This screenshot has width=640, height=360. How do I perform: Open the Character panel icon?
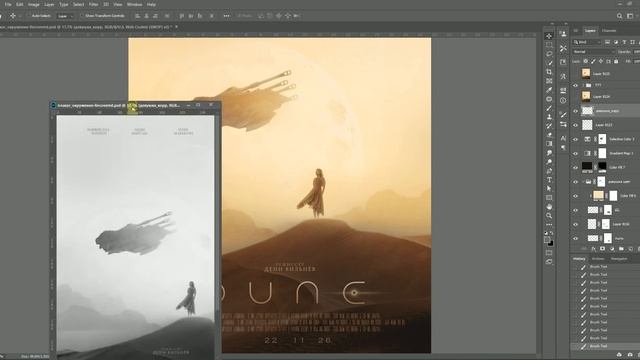(563, 138)
